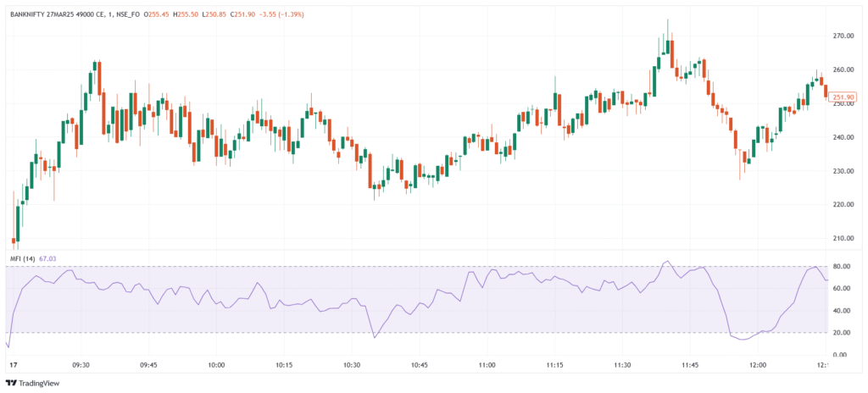The image size is (868, 393).
Task: Click the 12:00 time axis label
Action: (x=758, y=365)
